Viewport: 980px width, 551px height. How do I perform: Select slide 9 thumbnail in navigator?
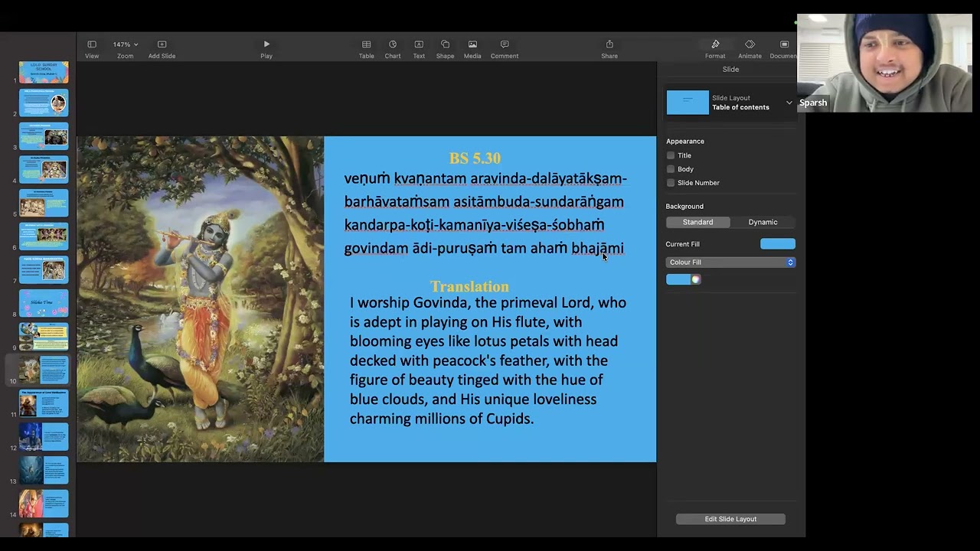pyautogui.click(x=44, y=337)
